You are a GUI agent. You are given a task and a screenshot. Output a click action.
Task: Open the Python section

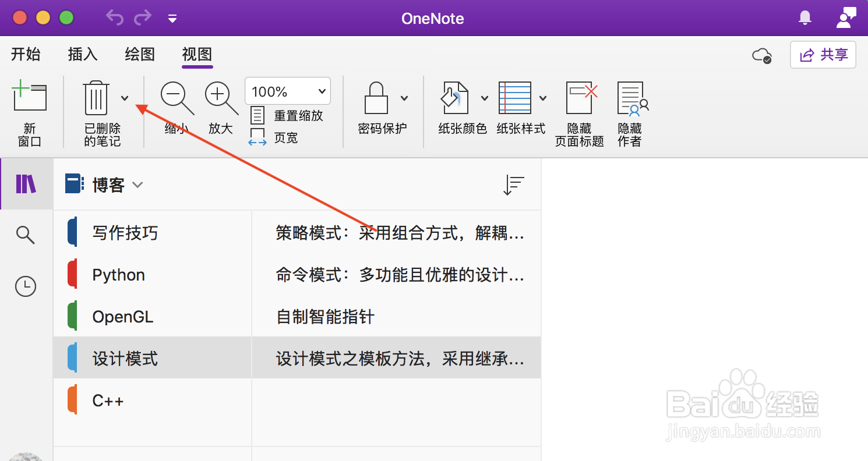(x=152, y=275)
